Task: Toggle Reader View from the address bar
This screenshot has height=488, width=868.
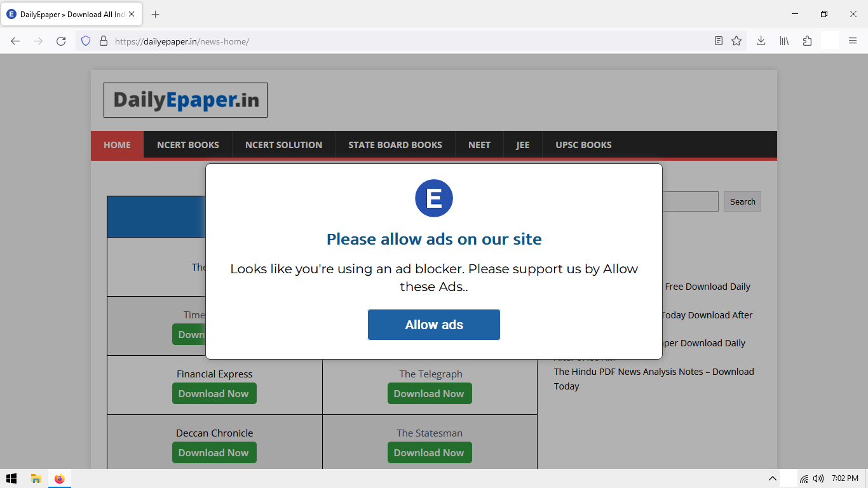Action: point(718,40)
